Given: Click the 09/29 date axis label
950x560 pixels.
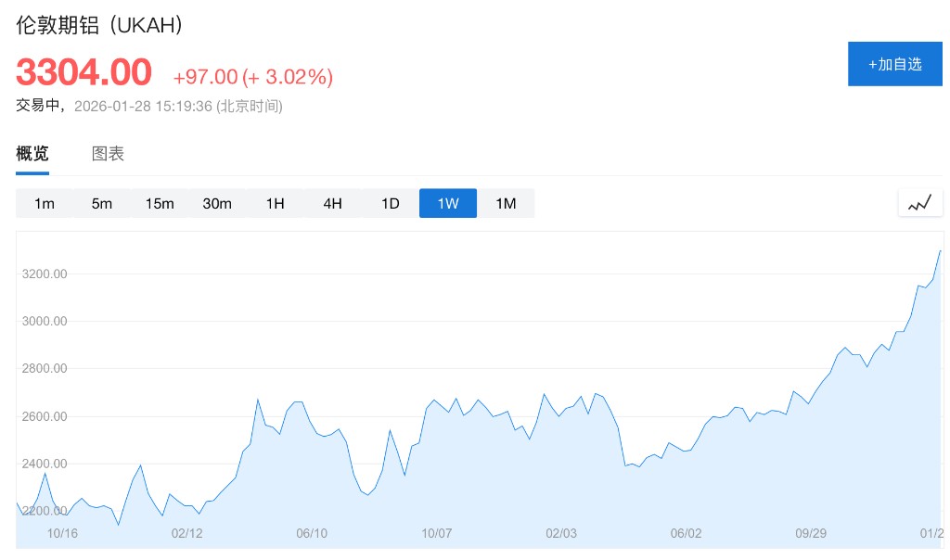Looking at the screenshot, I should [x=811, y=533].
